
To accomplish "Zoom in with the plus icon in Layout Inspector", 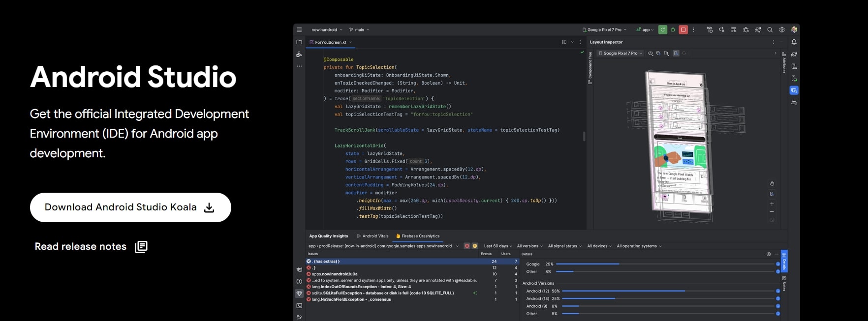I will point(772,204).
